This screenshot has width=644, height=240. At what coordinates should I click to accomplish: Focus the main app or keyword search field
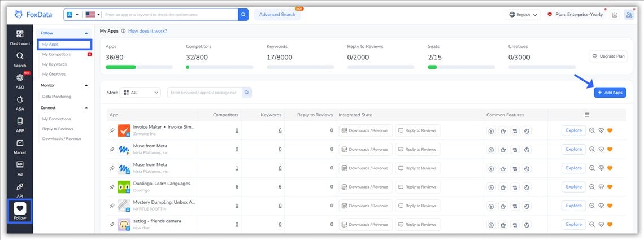(170, 14)
